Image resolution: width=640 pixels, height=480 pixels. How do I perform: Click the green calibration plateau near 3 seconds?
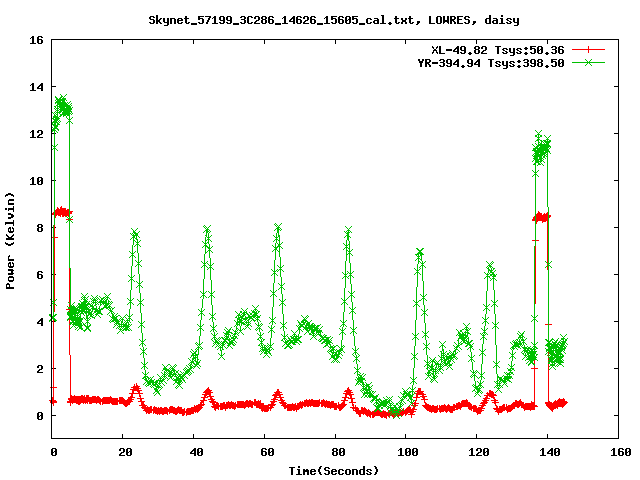tap(62, 107)
